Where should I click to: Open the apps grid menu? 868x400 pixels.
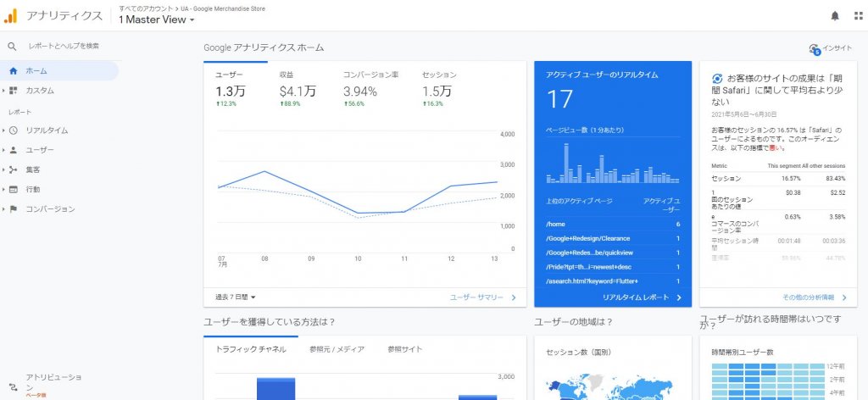point(859,16)
